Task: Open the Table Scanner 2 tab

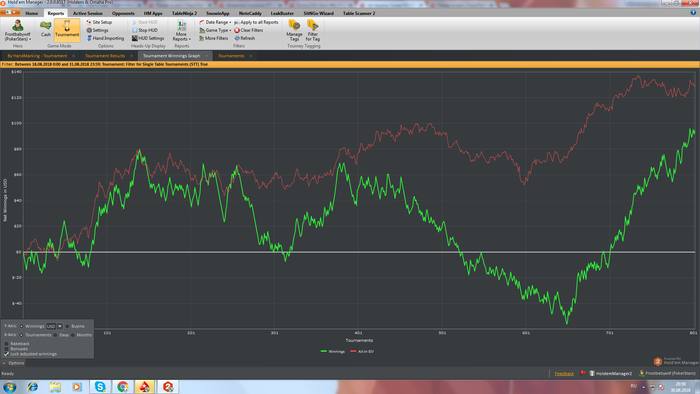Action: coord(359,13)
